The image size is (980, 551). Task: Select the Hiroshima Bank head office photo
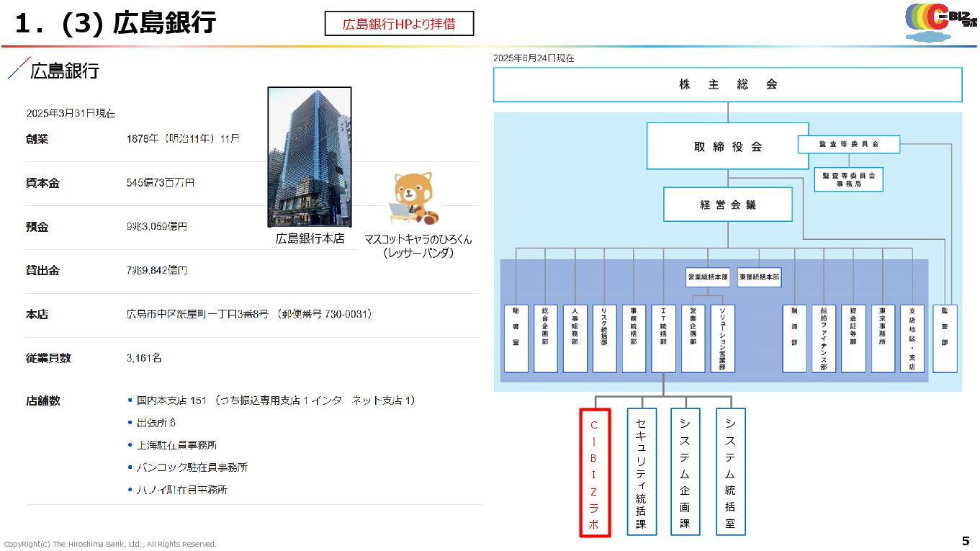point(310,157)
